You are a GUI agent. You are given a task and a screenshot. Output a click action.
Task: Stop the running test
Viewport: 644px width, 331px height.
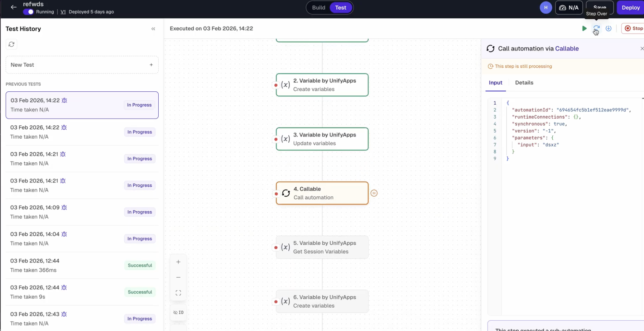point(633,28)
